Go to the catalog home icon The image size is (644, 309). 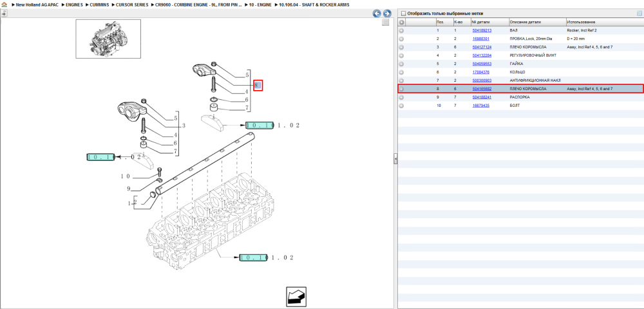[4, 5]
